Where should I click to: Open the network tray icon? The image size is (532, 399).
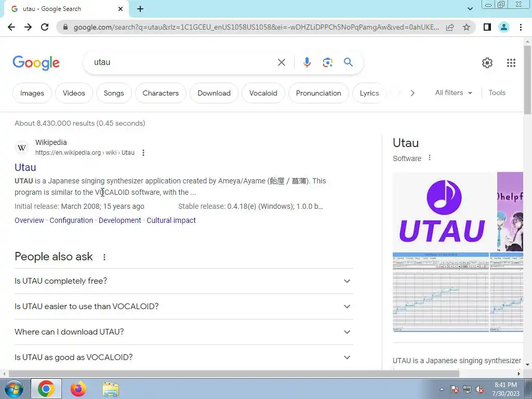(467, 390)
